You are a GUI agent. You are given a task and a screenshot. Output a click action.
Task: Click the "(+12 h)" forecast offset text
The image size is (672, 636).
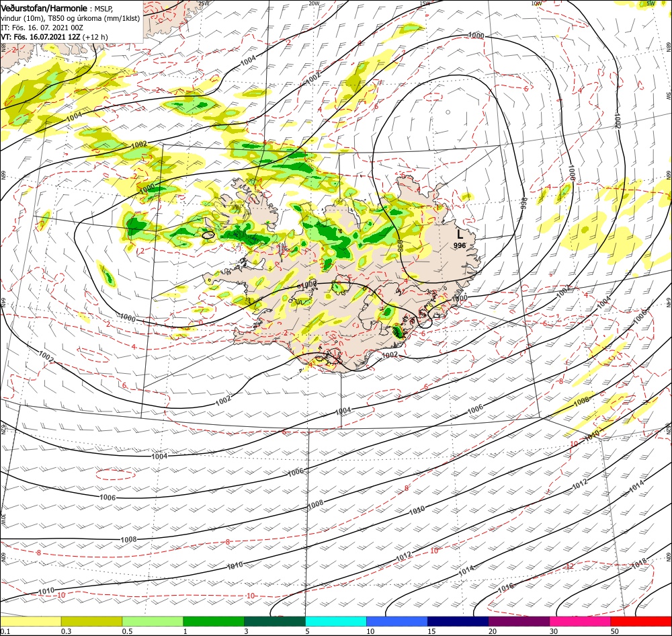click(x=95, y=37)
